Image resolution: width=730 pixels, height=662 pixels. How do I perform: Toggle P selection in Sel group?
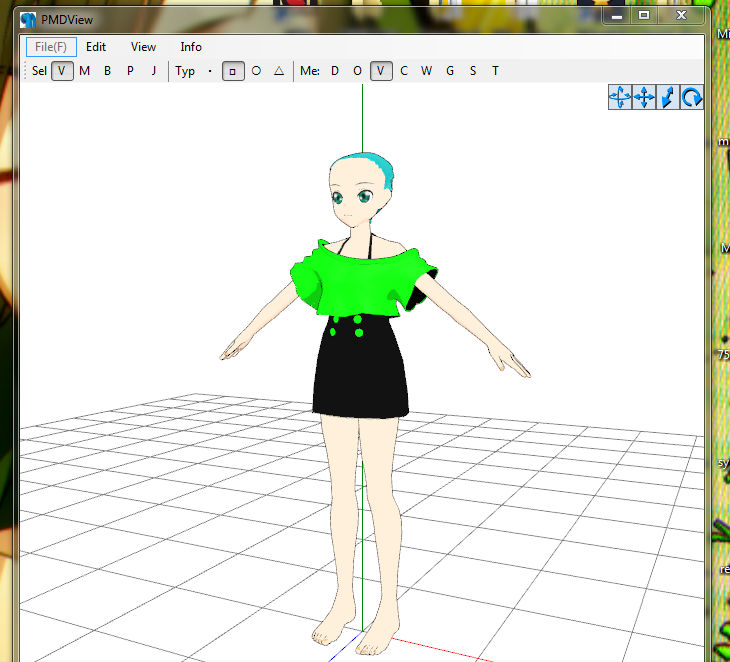pos(130,71)
